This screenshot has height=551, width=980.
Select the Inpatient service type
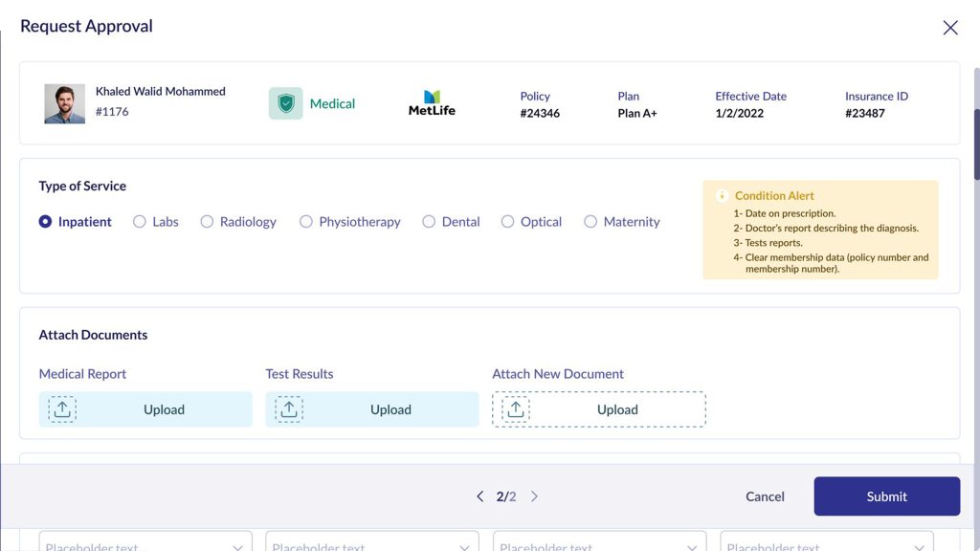coord(45,222)
